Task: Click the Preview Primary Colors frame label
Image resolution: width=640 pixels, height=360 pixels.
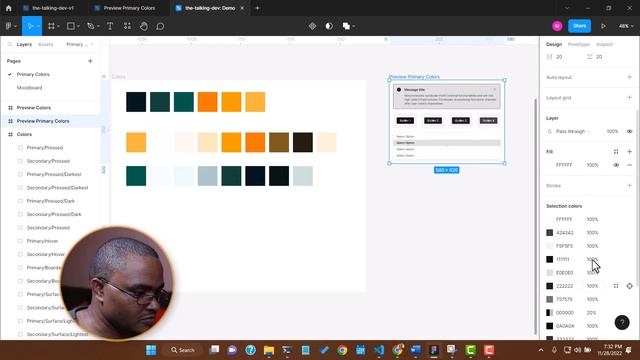Action: [x=414, y=76]
